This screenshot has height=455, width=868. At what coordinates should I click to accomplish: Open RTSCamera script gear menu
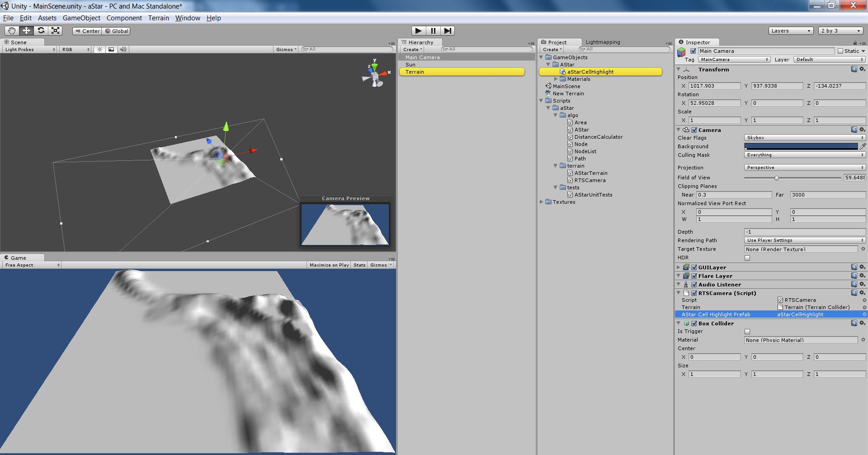(862, 293)
